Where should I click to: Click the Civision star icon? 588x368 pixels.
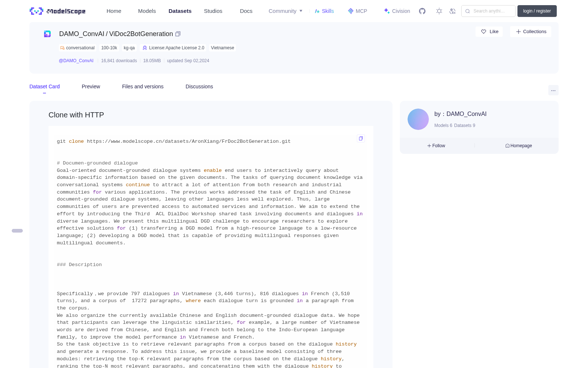[x=387, y=11]
